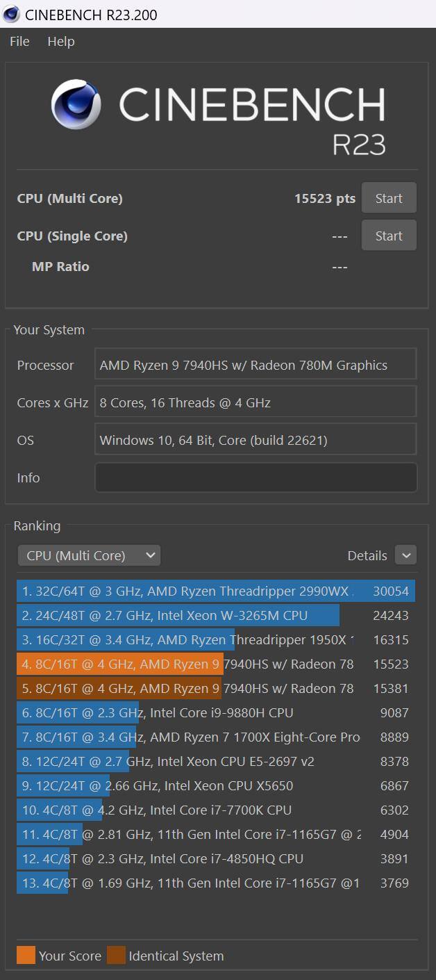This screenshot has height=980, width=436.
Task: Click the Info text field
Action: pyautogui.click(x=255, y=477)
